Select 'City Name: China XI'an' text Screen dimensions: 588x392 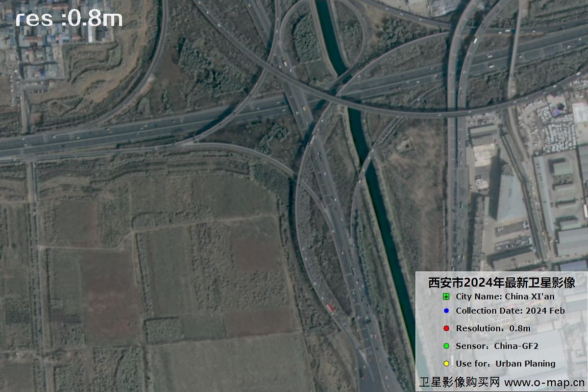[x=505, y=296]
